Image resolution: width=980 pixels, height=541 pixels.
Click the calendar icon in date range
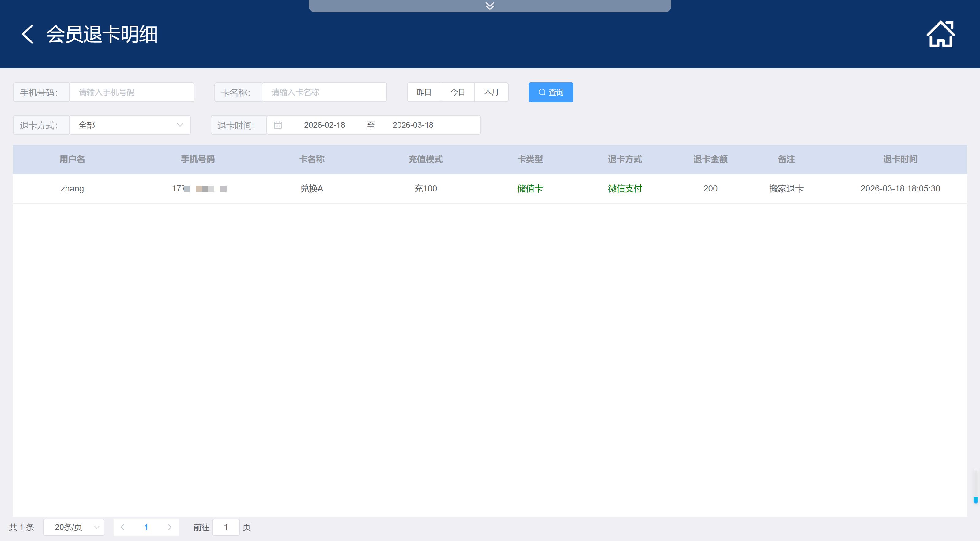tap(278, 125)
